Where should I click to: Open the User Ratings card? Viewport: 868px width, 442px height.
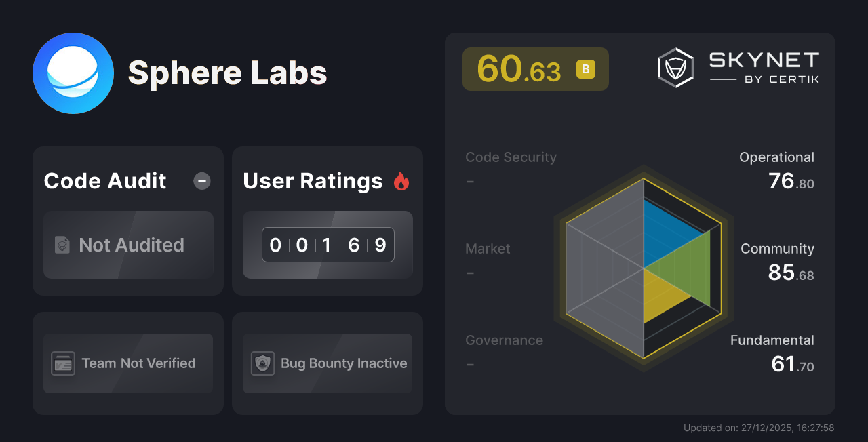click(328, 220)
